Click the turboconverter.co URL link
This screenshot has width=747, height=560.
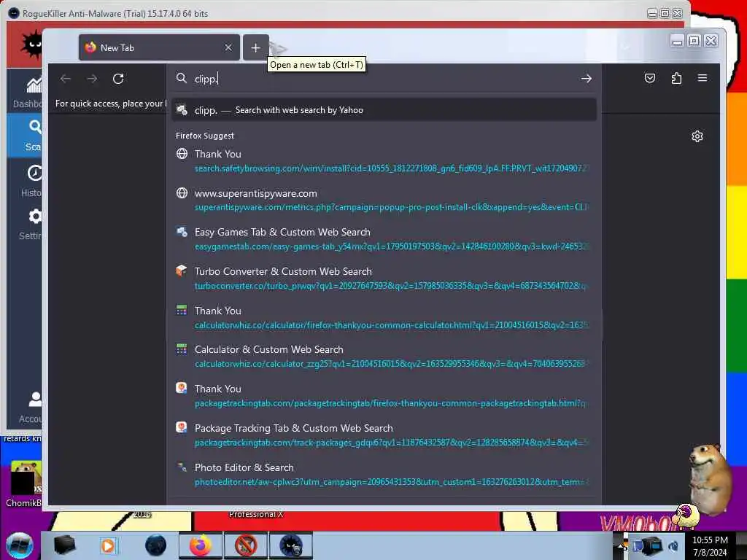[x=391, y=286]
